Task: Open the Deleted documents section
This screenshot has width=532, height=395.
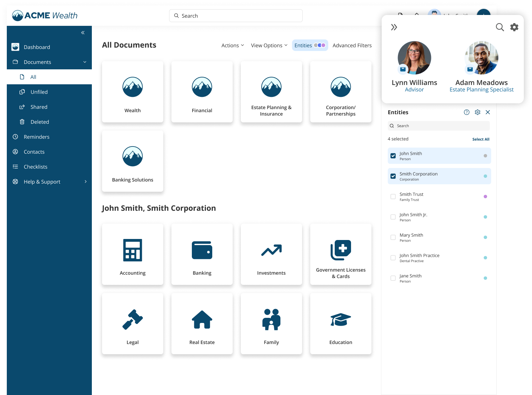Action: pos(39,122)
